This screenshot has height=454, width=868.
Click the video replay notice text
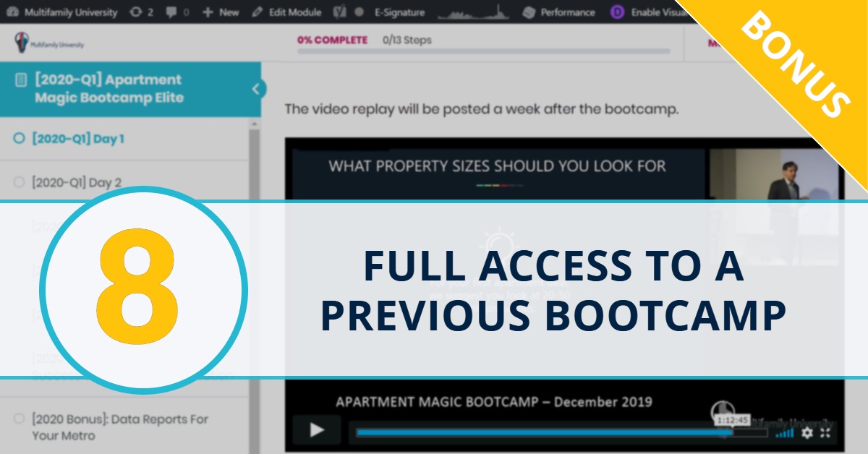coord(482,110)
